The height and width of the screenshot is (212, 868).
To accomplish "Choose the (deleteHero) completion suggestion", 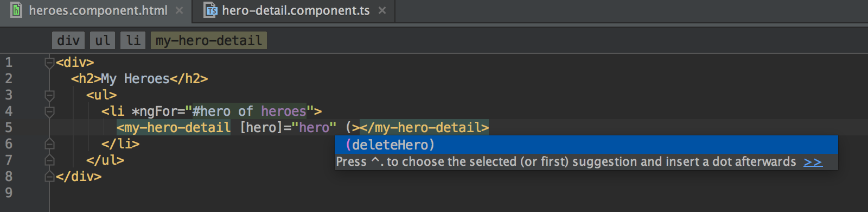I will 586,145.
